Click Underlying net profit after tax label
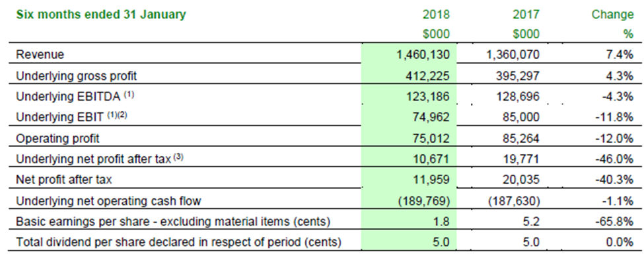The width and height of the screenshot is (644, 254). pyautogui.click(x=99, y=159)
